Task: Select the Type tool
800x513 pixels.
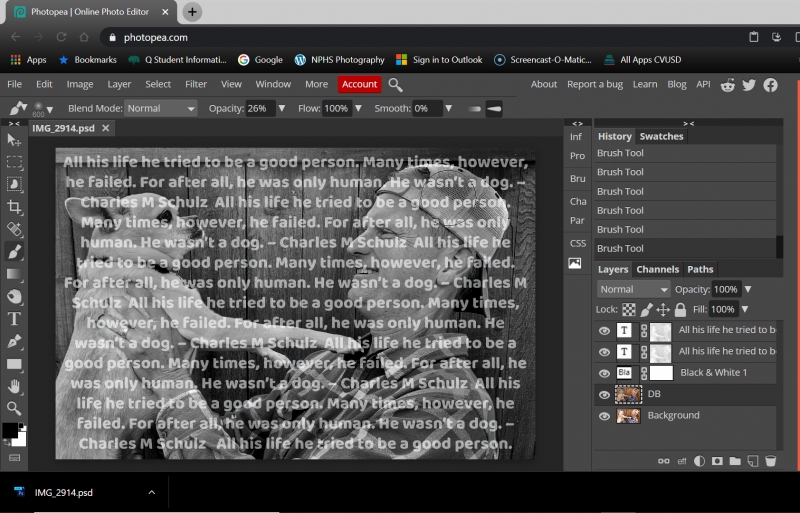Action: pos(14,319)
